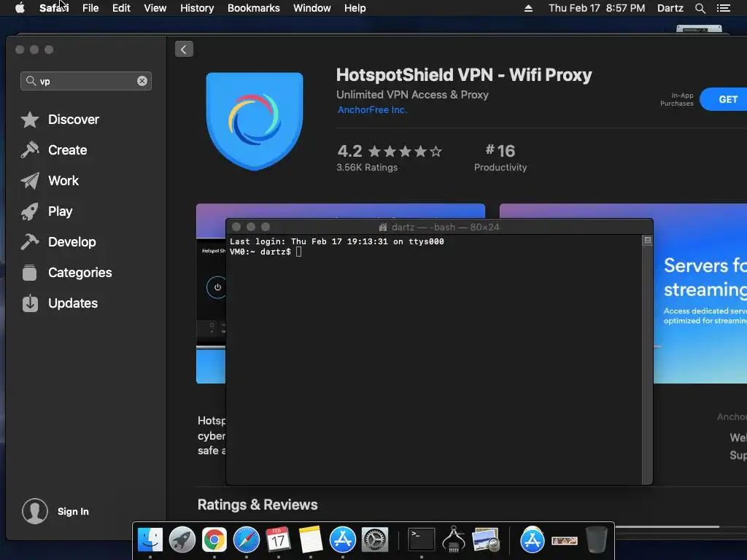Open App Store icon next to Notes
Viewport: 747px width, 560px height.
(x=343, y=540)
